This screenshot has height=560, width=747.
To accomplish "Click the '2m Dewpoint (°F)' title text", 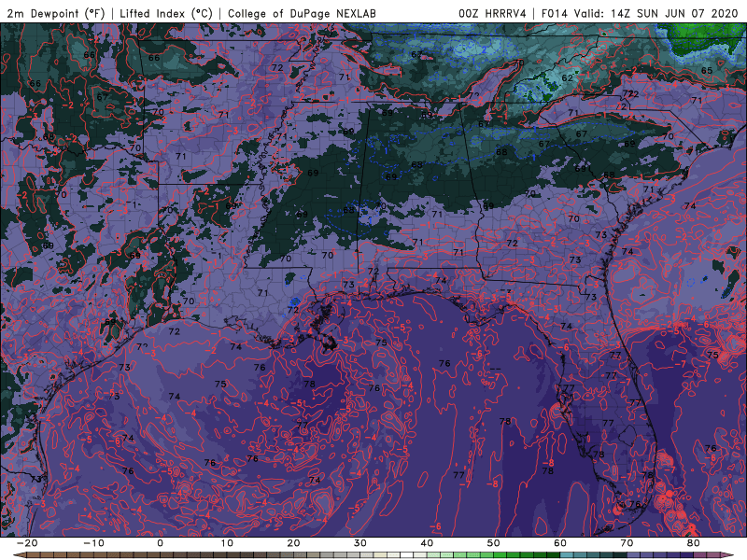I will 56,13.
